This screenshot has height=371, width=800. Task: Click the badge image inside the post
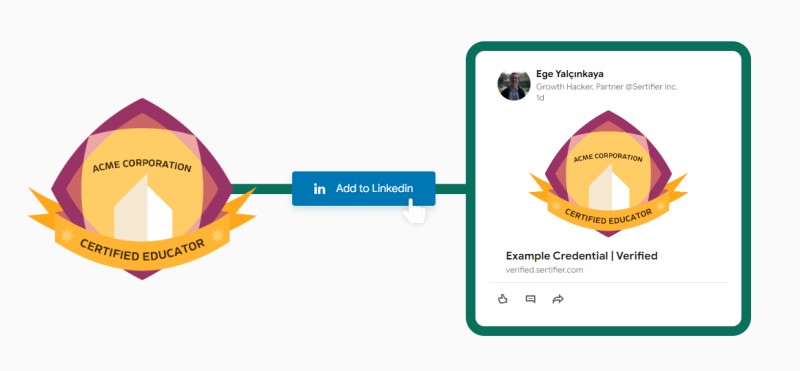point(608,174)
